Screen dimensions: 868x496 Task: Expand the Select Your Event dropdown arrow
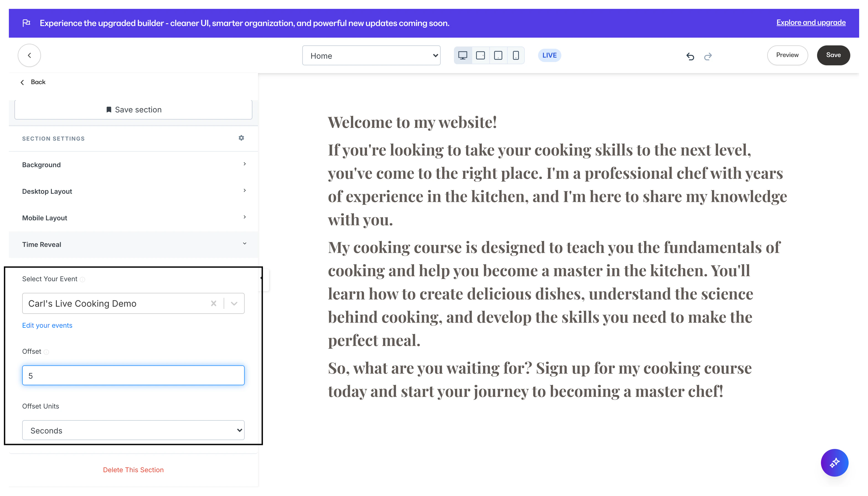pyautogui.click(x=234, y=303)
